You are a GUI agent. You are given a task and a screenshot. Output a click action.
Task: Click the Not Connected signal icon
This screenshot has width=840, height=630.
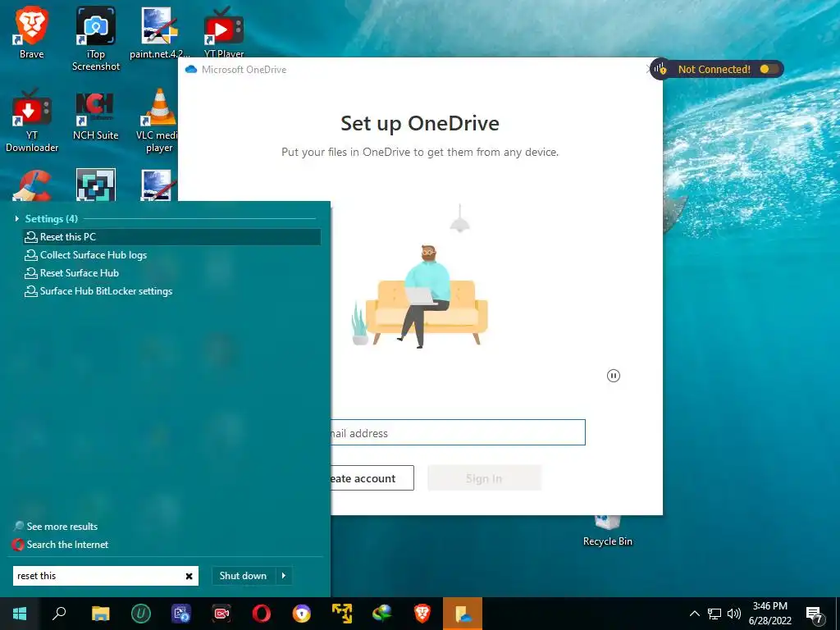pos(660,69)
